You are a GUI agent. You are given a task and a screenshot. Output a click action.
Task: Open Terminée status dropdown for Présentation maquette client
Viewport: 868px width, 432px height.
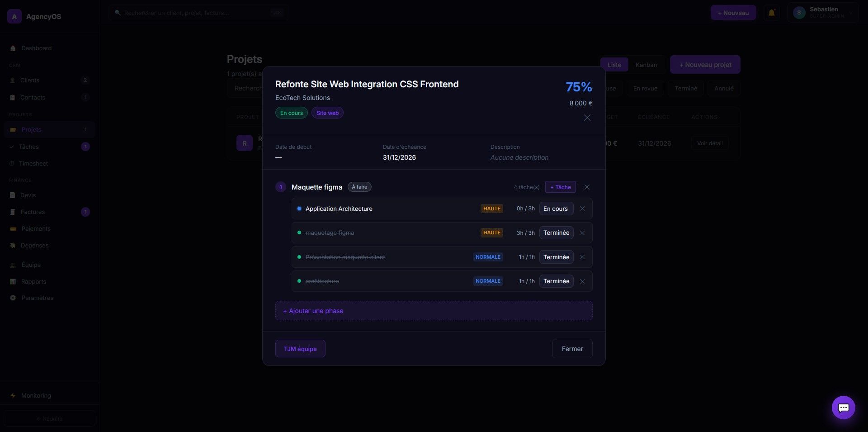556,257
